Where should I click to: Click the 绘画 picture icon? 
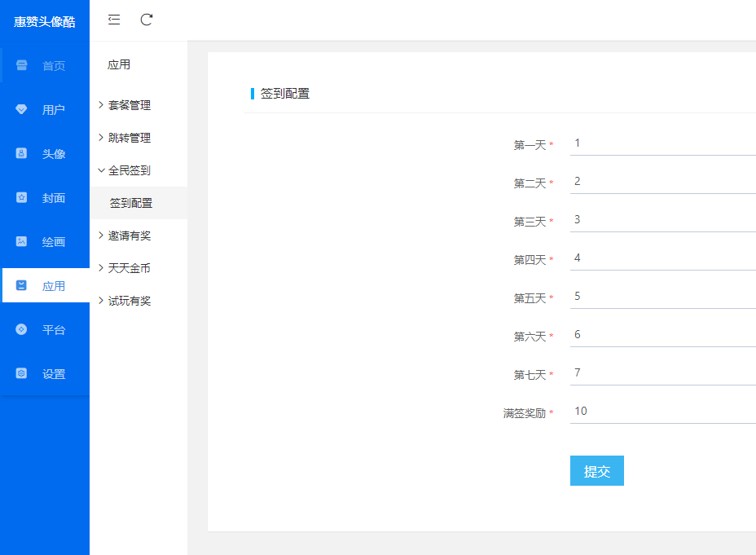tap(21, 241)
